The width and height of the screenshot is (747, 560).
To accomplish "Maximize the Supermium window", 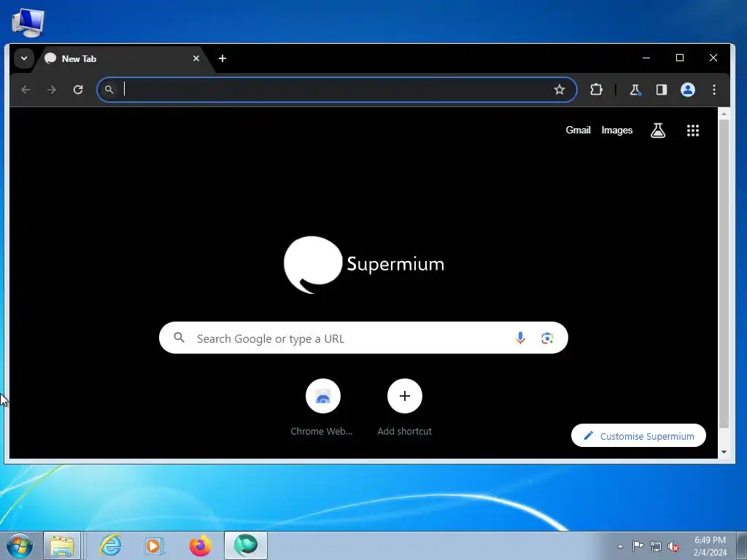I will click(x=680, y=58).
